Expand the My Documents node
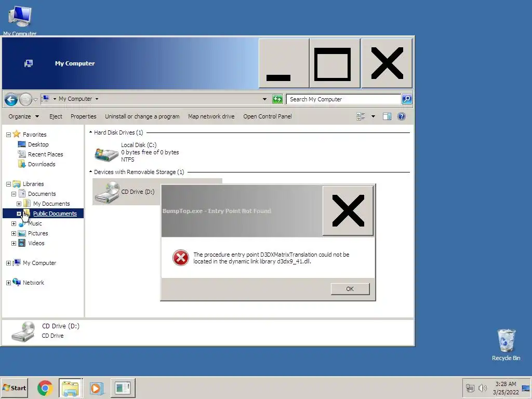Screen dimensions: 532x399 pos(19,204)
